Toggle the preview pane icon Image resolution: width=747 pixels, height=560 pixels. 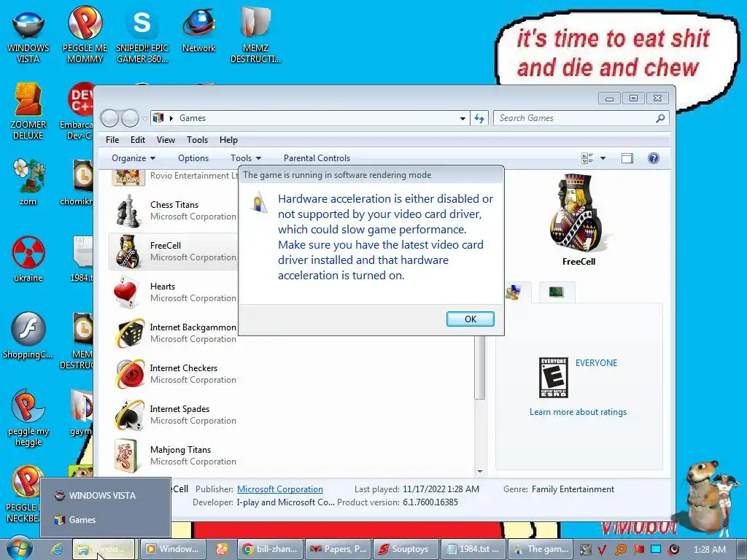pos(627,158)
